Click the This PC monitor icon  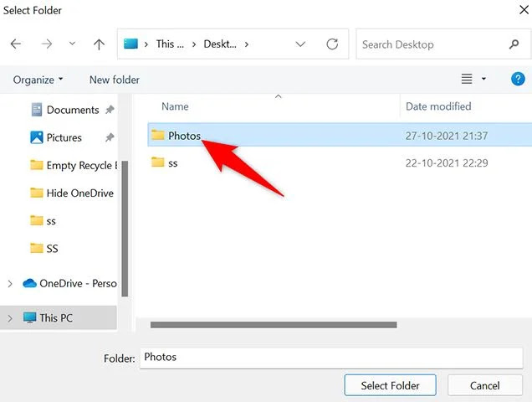30,317
